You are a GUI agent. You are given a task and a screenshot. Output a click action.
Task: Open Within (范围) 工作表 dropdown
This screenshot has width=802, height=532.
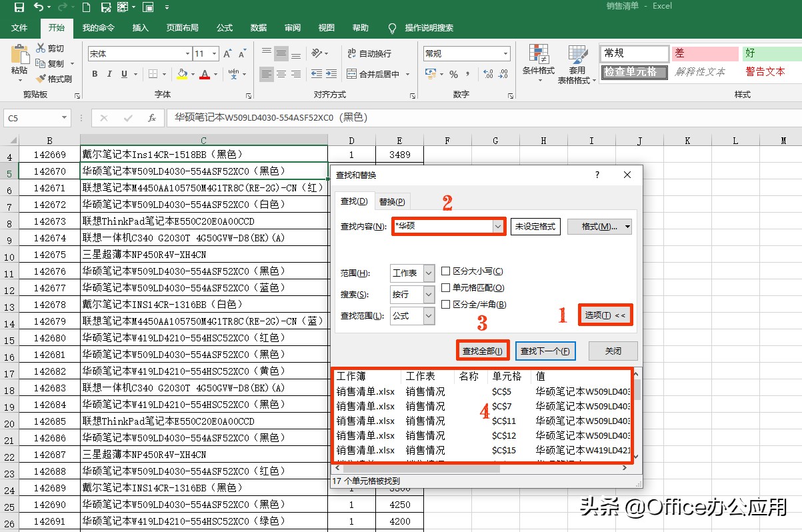tap(429, 273)
